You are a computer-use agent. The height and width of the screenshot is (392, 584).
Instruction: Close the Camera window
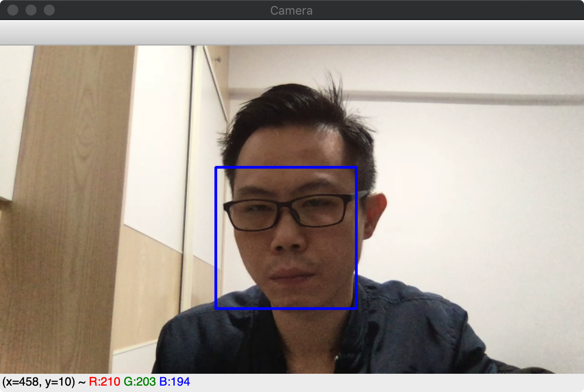[x=13, y=10]
